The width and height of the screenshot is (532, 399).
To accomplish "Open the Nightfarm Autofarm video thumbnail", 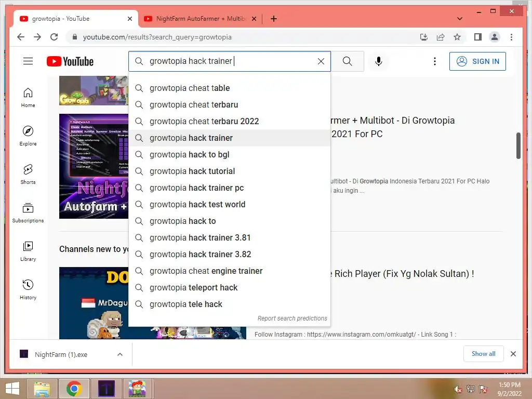I will click(94, 166).
